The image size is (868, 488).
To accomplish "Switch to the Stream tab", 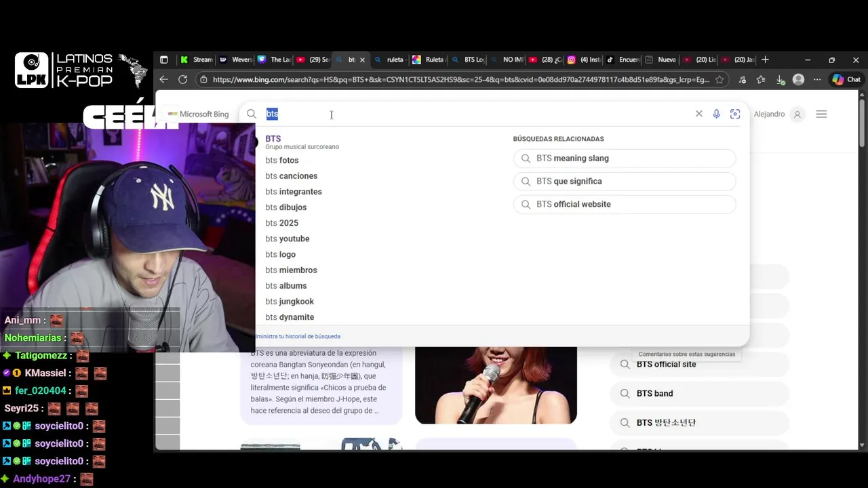I will (196, 60).
